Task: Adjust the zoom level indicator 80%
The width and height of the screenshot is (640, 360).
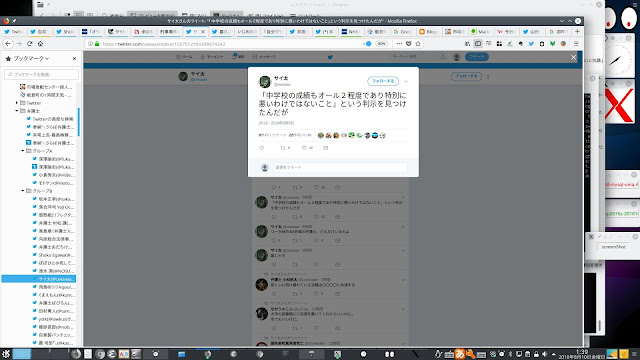Action: [381, 44]
